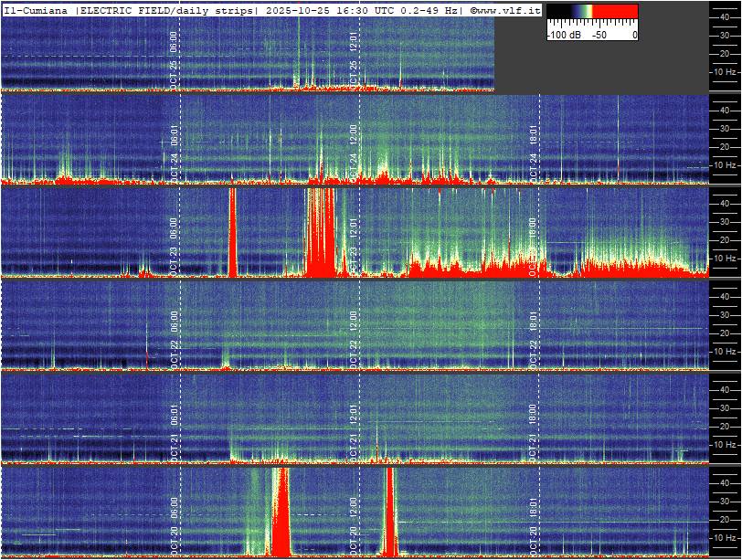Click the red spike after 12:00 on OCT 20 strip
This screenshot has width=742, height=560.
[x=390, y=512]
